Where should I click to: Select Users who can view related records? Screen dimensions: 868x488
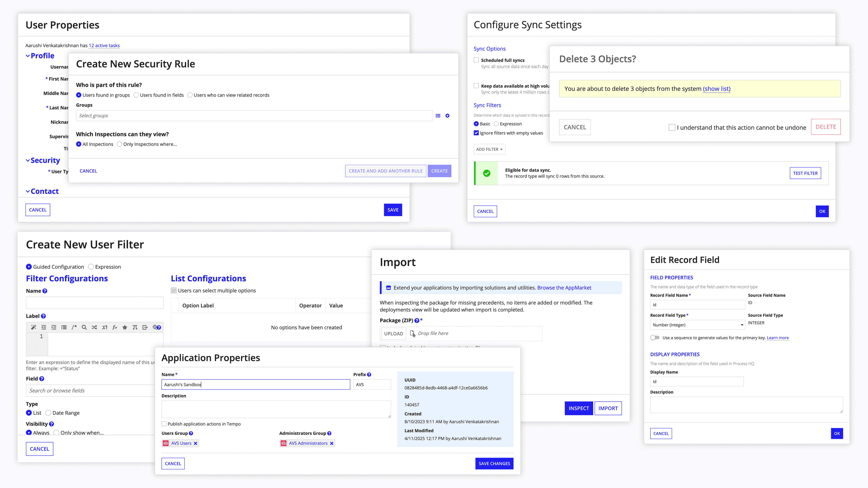tap(190, 95)
